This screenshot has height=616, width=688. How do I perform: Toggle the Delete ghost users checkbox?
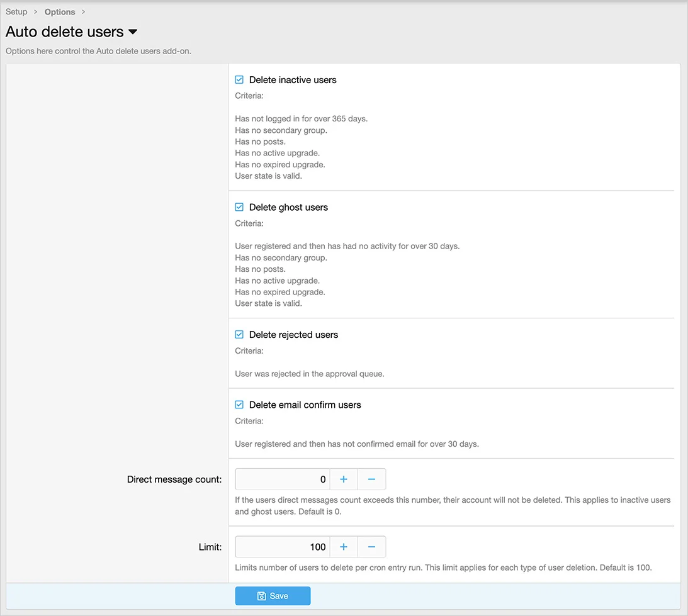[x=239, y=207]
